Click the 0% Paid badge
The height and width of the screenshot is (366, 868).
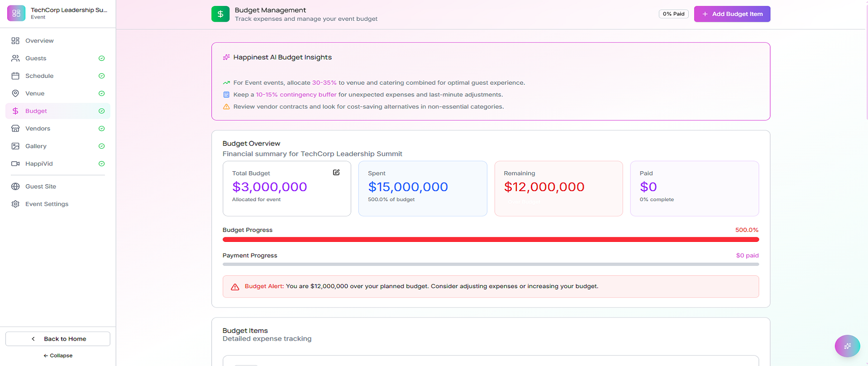tap(673, 14)
